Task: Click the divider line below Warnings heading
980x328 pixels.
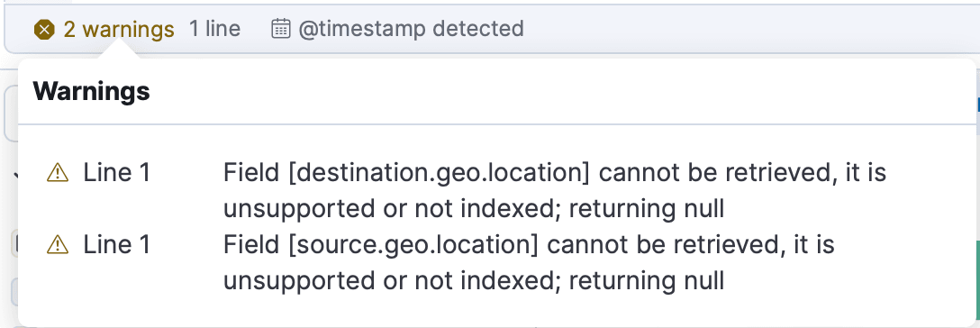Action: pos(497,123)
